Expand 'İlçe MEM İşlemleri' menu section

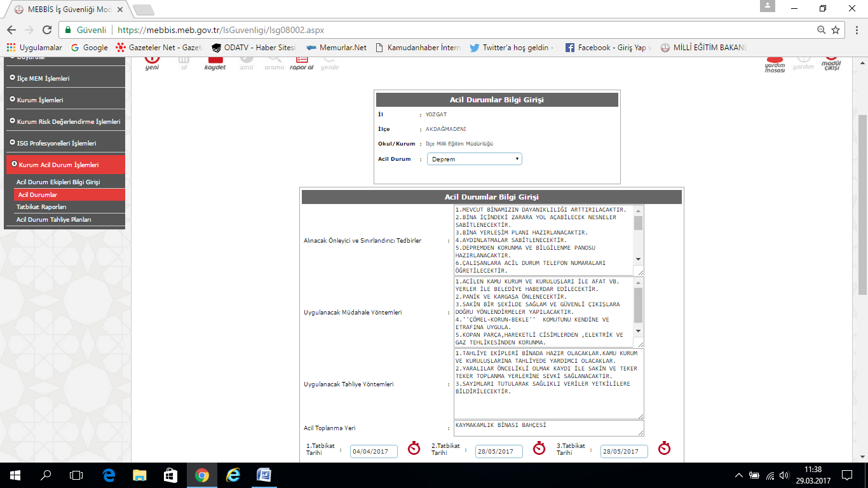click(43, 78)
